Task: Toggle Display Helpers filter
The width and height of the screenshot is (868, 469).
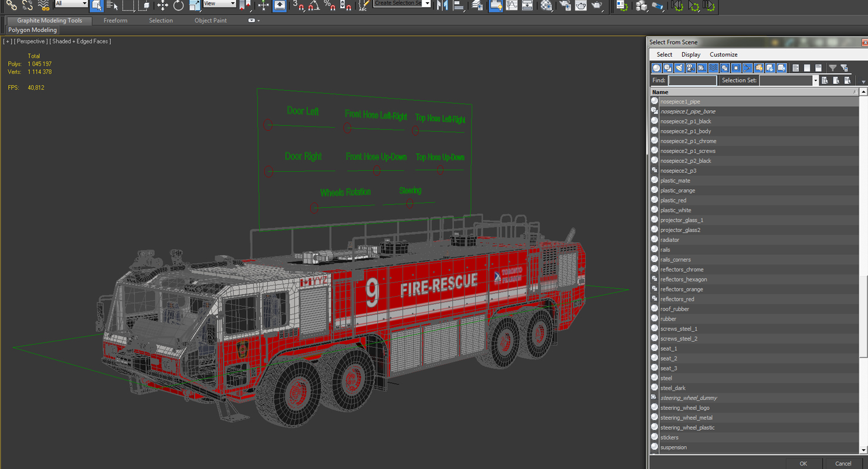Action: point(701,68)
